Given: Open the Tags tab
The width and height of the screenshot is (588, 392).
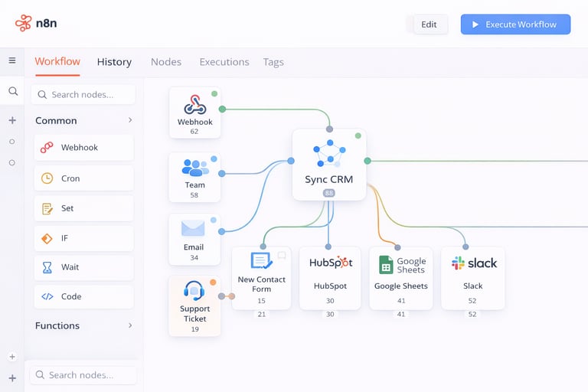Looking at the screenshot, I should point(273,62).
